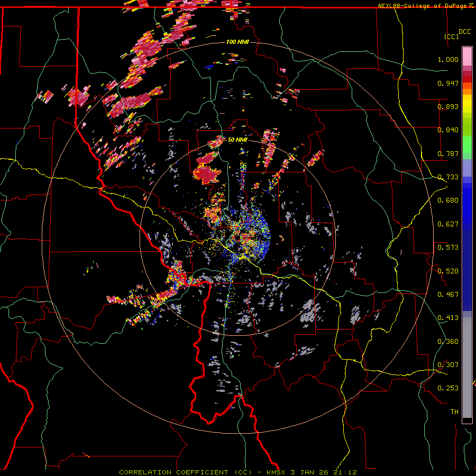Select the 0.893 scale value

point(448,106)
